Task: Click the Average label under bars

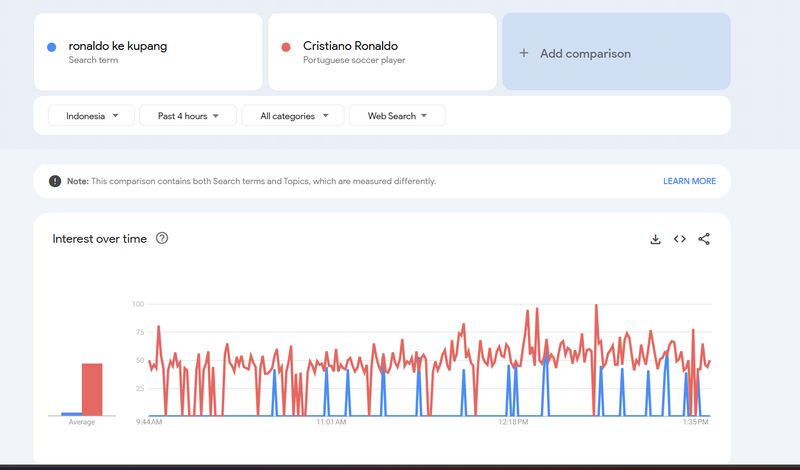Action: (82, 422)
